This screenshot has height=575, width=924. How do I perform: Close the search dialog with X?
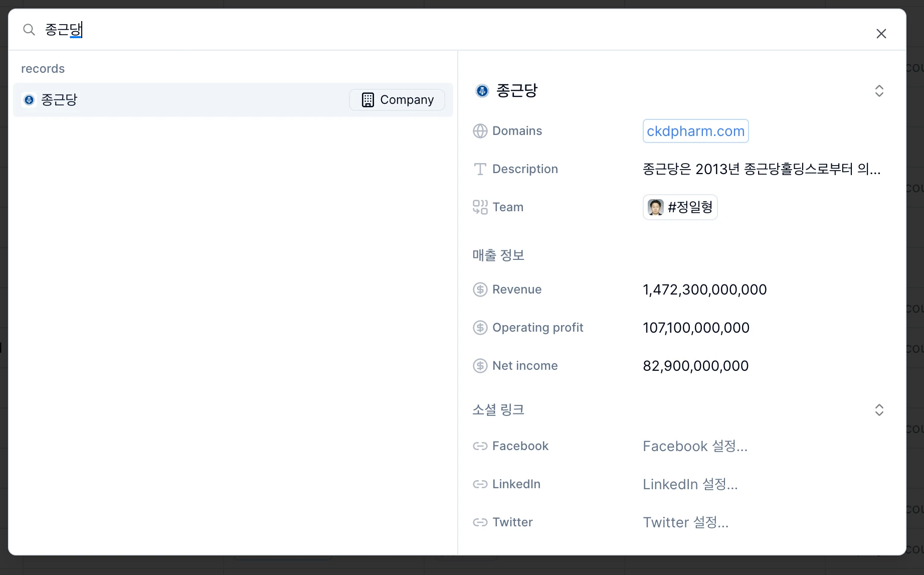(x=881, y=34)
